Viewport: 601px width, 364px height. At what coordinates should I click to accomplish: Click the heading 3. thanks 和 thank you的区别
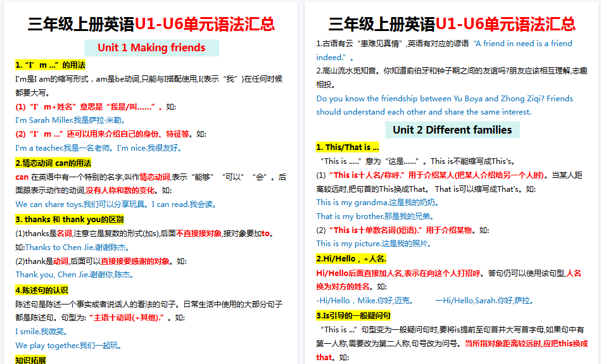click(70, 219)
